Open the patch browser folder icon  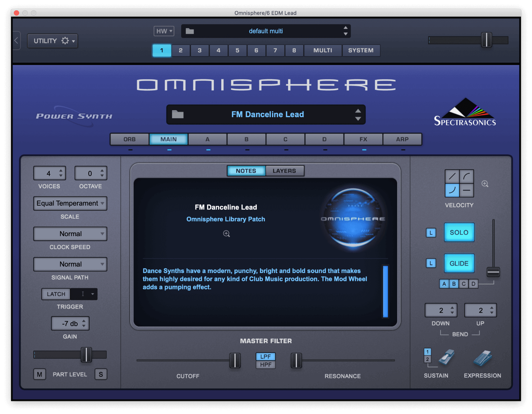[x=178, y=114]
